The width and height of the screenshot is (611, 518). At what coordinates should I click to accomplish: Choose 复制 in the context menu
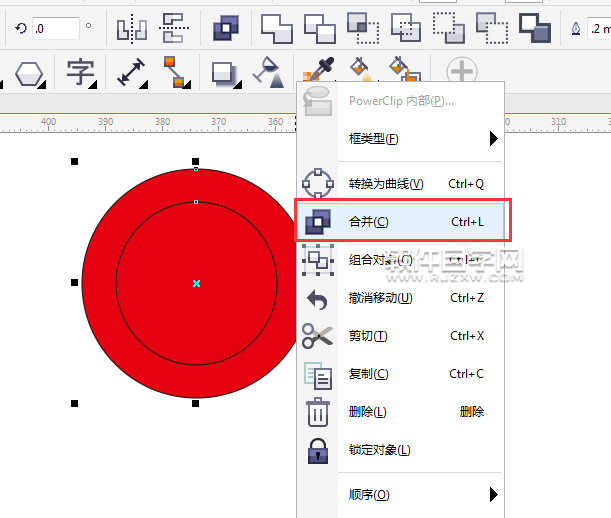401,374
